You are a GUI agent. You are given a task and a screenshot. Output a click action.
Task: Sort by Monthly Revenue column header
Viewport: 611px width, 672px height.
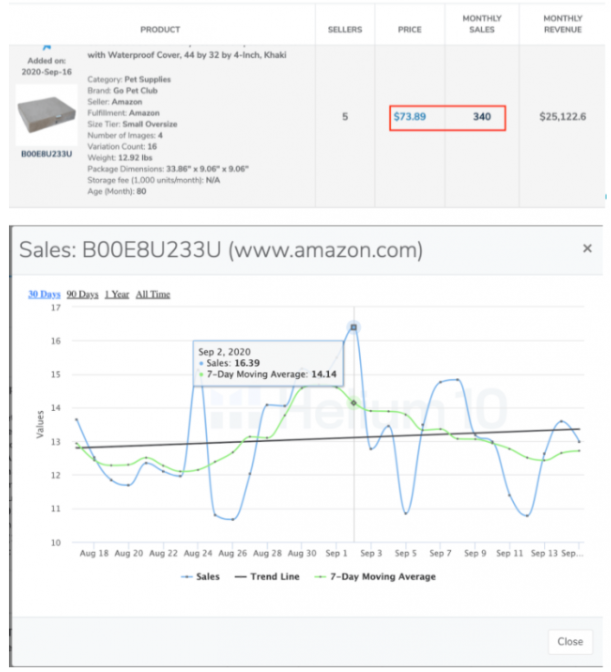(563, 24)
